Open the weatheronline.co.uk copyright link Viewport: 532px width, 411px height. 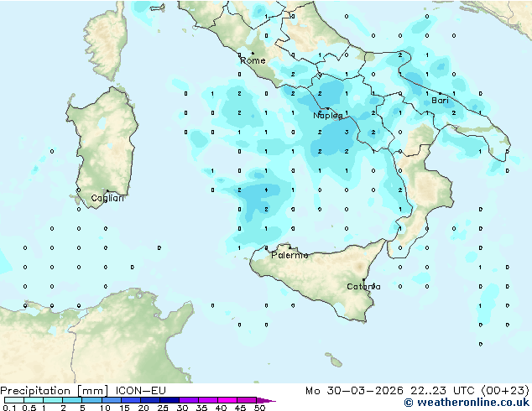tap(467, 403)
